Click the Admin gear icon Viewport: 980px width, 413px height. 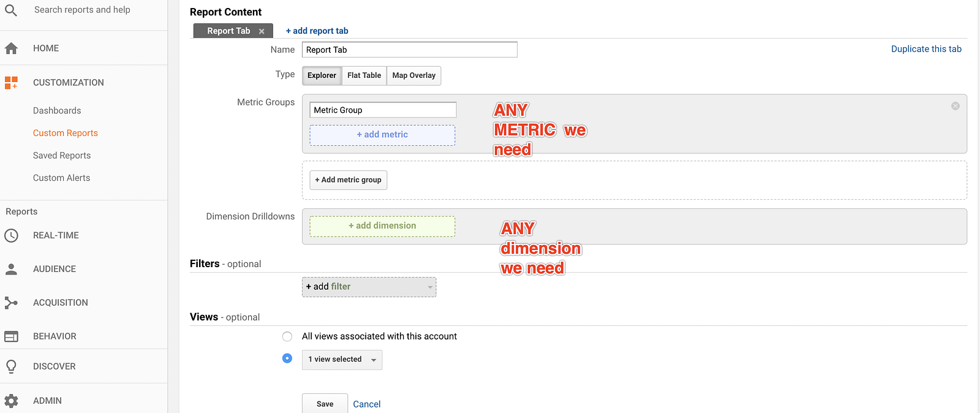(x=11, y=401)
